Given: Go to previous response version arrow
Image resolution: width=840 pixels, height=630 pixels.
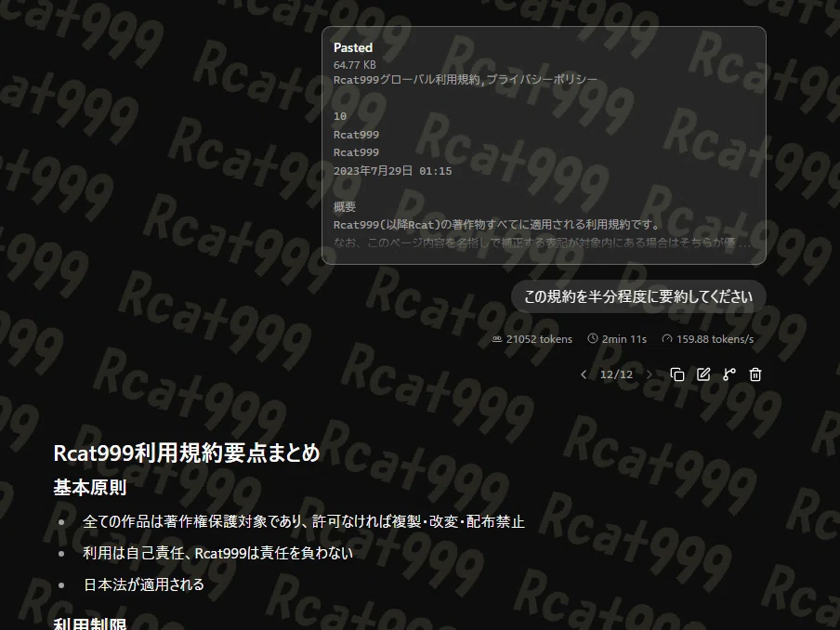Looking at the screenshot, I should [x=584, y=374].
